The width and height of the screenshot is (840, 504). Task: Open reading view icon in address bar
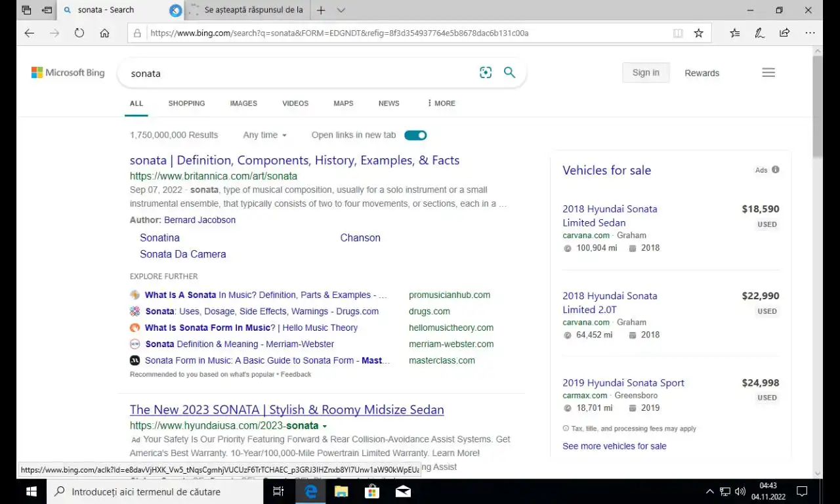(678, 33)
